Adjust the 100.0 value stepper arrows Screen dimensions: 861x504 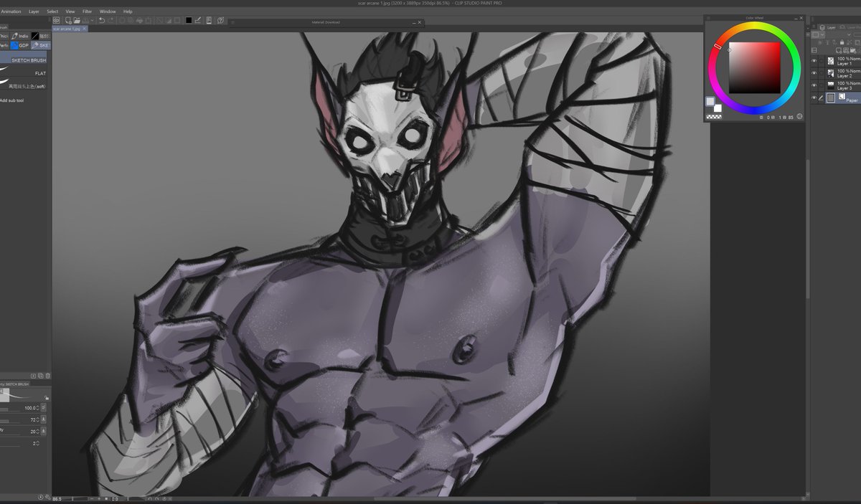click(38, 408)
